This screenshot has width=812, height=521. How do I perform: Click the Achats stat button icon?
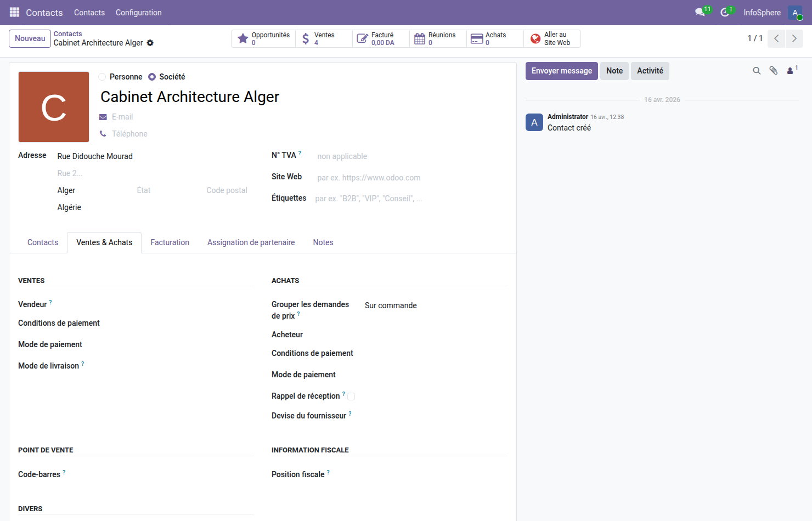(x=477, y=38)
